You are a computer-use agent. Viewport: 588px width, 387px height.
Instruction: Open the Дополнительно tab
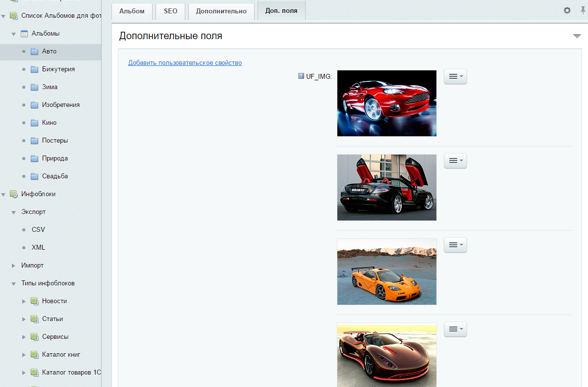(221, 11)
